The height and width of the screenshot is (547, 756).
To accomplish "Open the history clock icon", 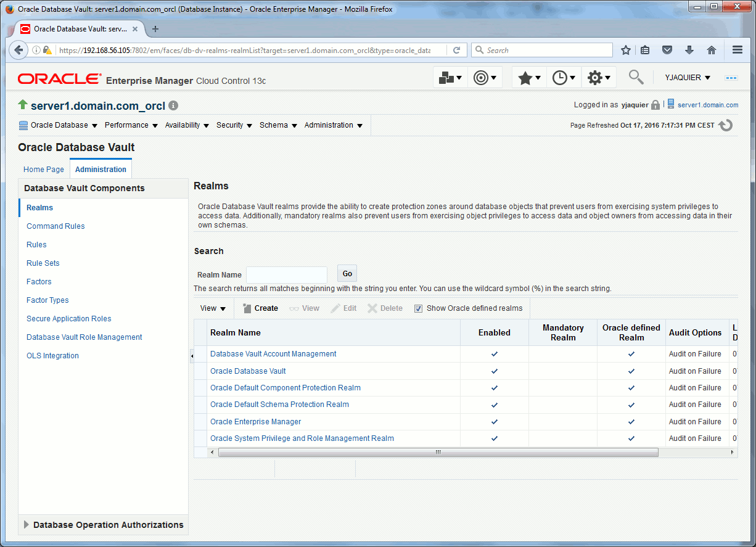I will [561, 77].
